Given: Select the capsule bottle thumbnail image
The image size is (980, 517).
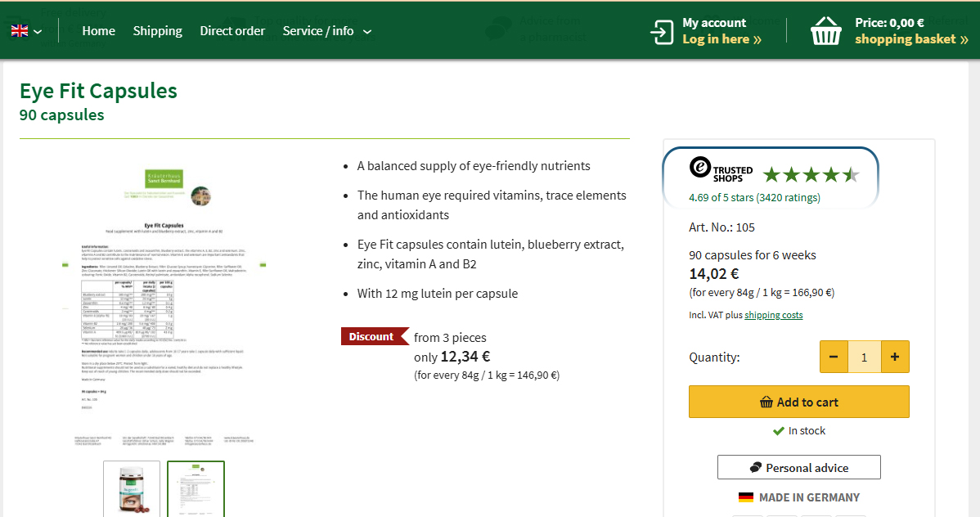Looking at the screenshot, I should tap(132, 489).
